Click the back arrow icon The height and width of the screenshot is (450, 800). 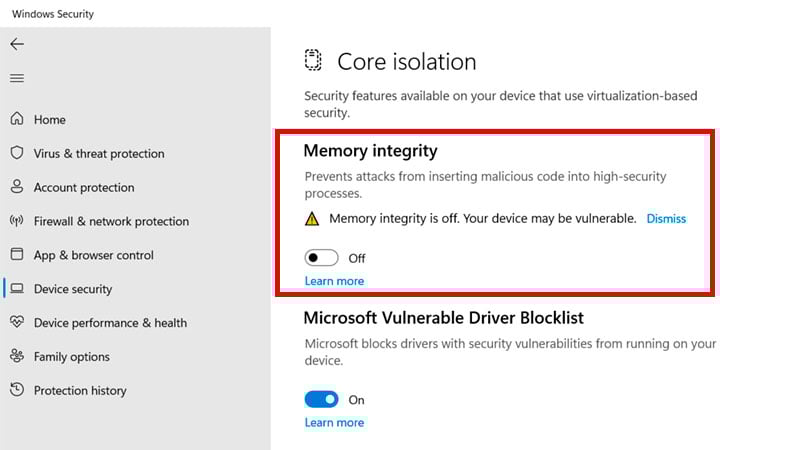click(x=17, y=44)
